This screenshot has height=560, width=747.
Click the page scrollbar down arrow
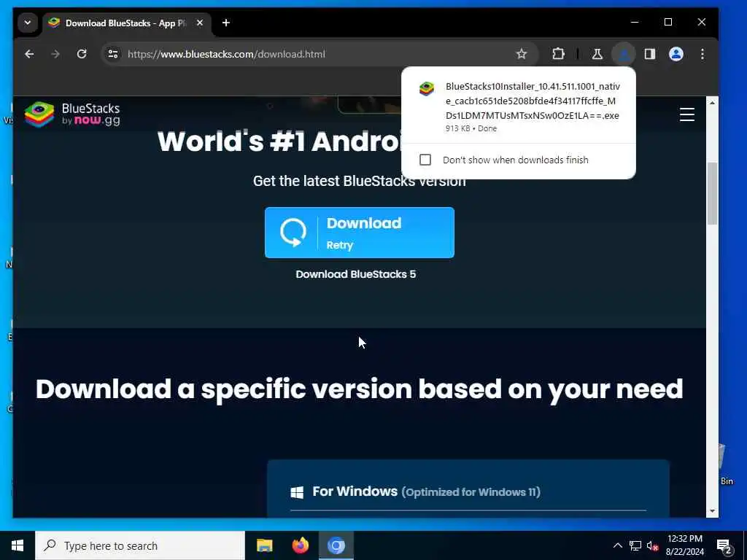coord(712,511)
